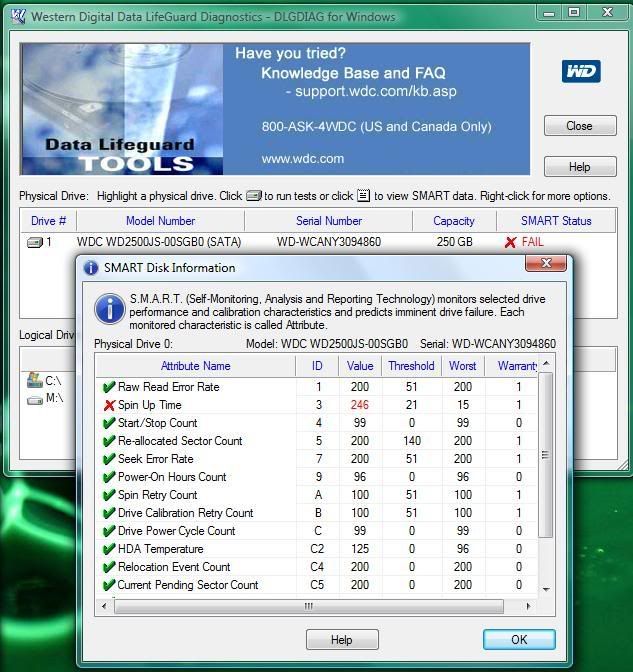Viewport: 633px width, 672px height.
Task: Click the red 246 Spin Up Time value
Action: point(360,405)
